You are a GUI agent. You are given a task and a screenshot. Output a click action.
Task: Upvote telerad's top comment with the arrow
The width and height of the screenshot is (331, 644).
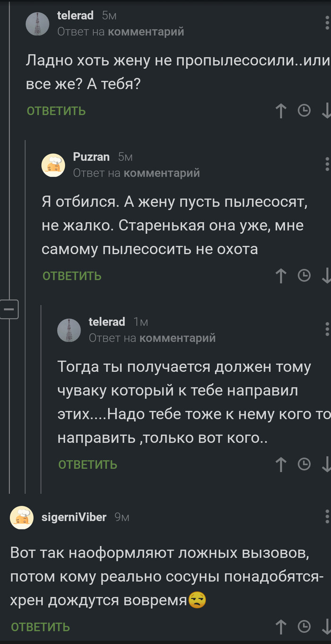click(x=280, y=110)
